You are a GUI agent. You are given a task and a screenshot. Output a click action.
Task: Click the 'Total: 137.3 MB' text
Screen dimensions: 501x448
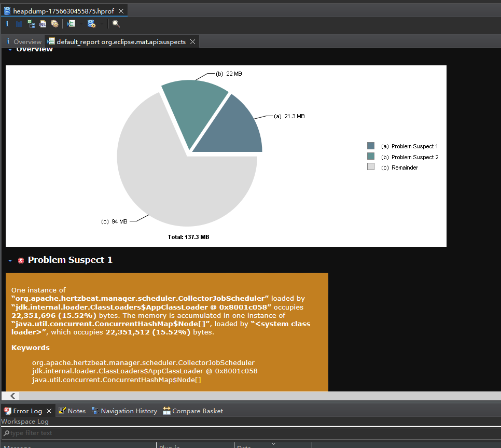tap(188, 237)
